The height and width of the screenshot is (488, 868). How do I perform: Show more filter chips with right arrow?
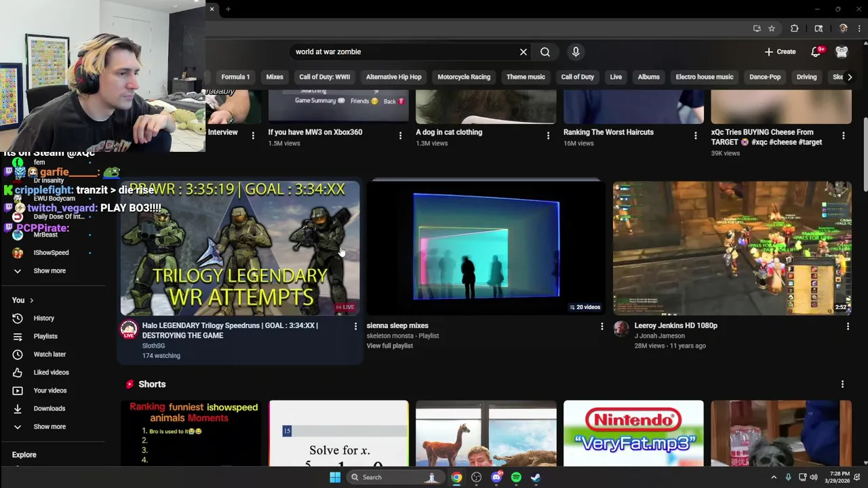[x=850, y=77]
